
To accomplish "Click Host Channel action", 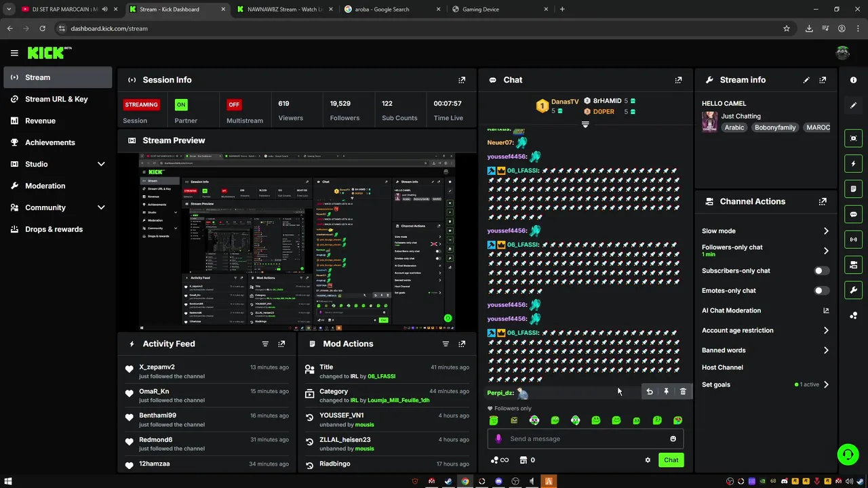I will pyautogui.click(x=722, y=367).
